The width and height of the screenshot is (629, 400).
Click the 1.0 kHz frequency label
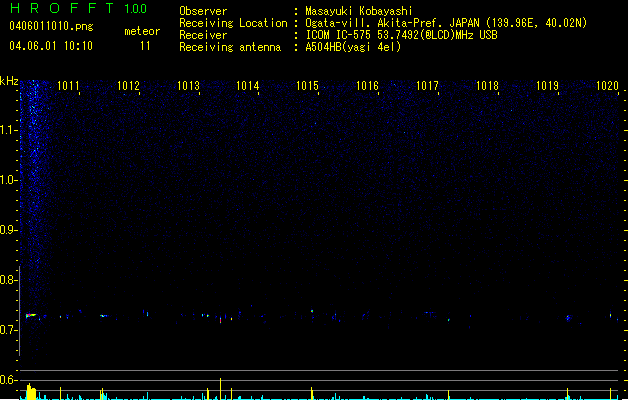coord(8,180)
